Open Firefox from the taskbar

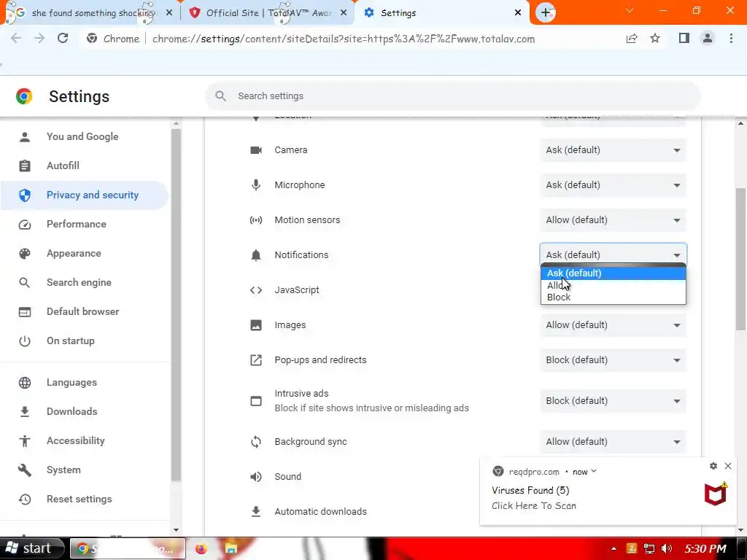click(201, 549)
